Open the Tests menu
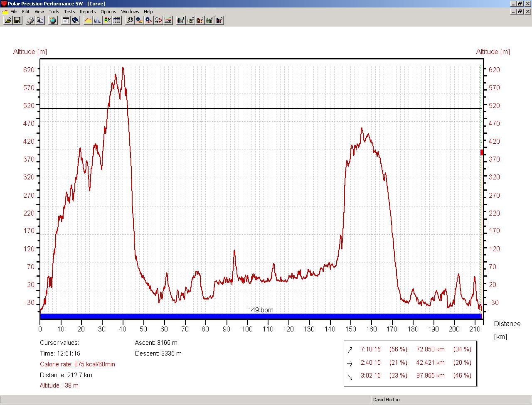The image size is (532, 405). pos(69,12)
